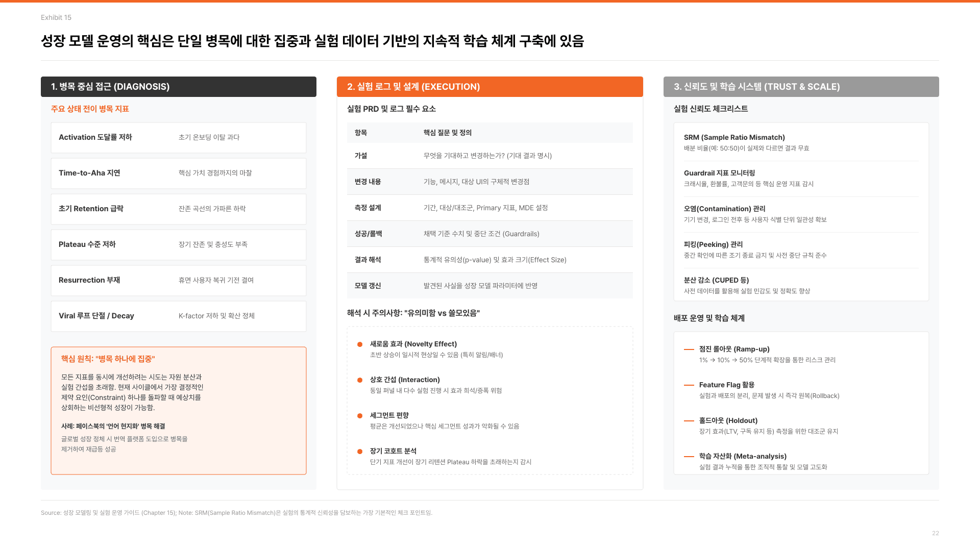Click the '핵심 질문 및 정의' column header
The width and height of the screenshot is (980, 551).
[x=447, y=133]
